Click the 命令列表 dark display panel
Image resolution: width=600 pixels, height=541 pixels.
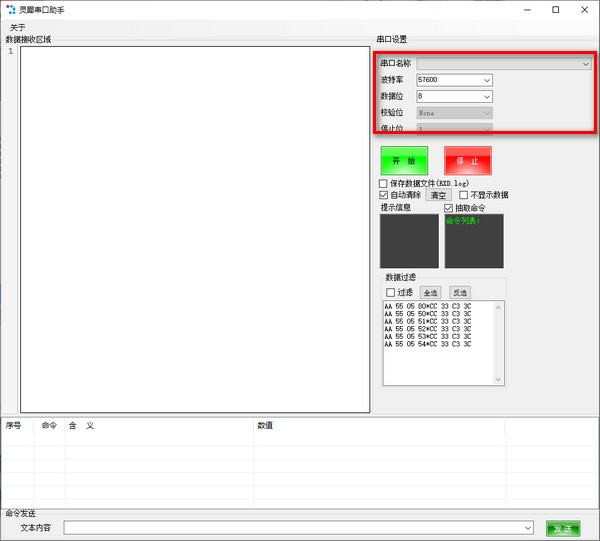tap(474, 241)
